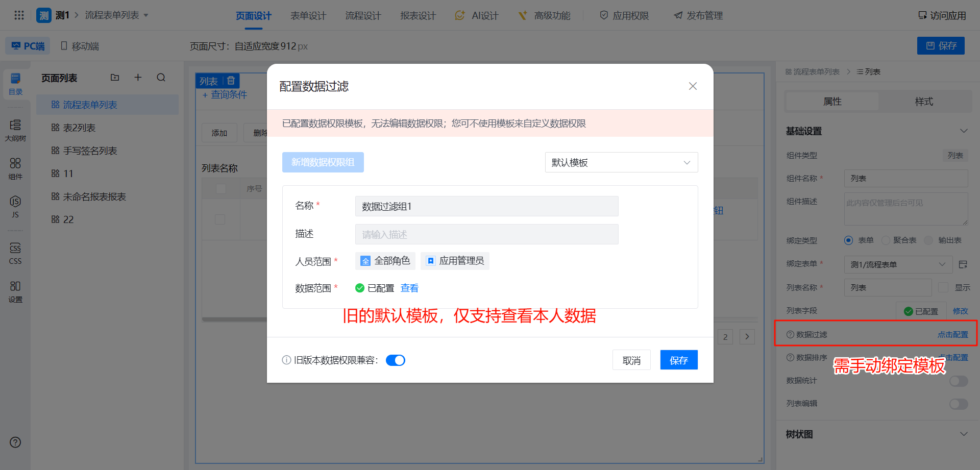
Task: Click 取消 button in dialog
Action: click(x=631, y=361)
